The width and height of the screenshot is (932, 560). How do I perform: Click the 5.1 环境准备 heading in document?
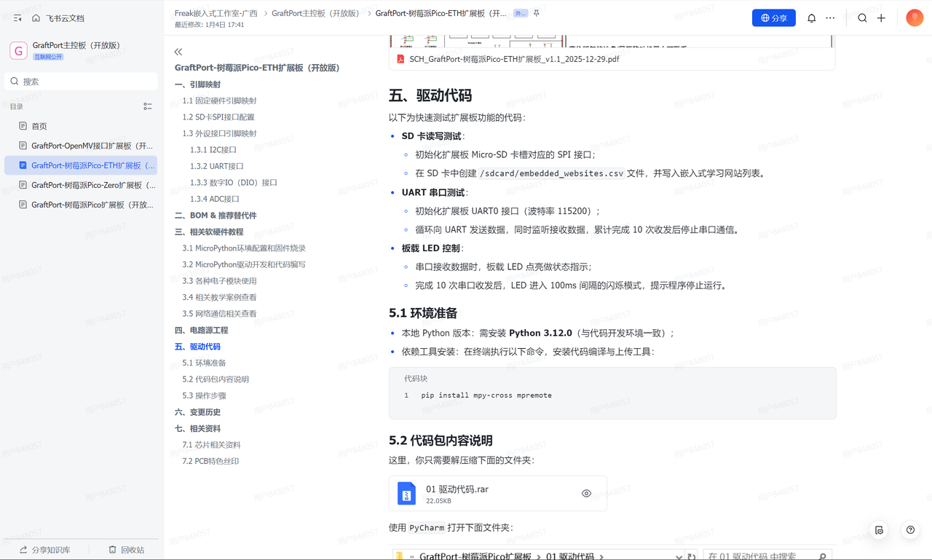click(423, 313)
